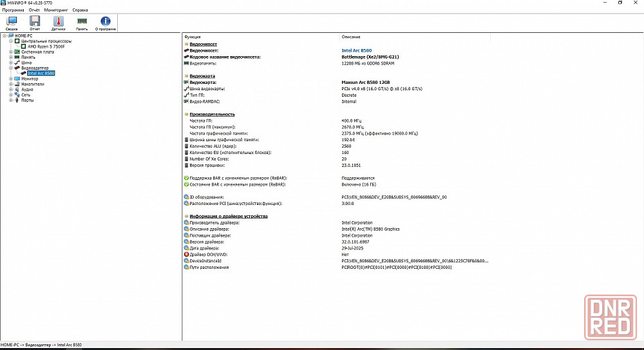Select the Частота ГП (максимум) row
This screenshot has height=350, width=644.
[x=336, y=127]
